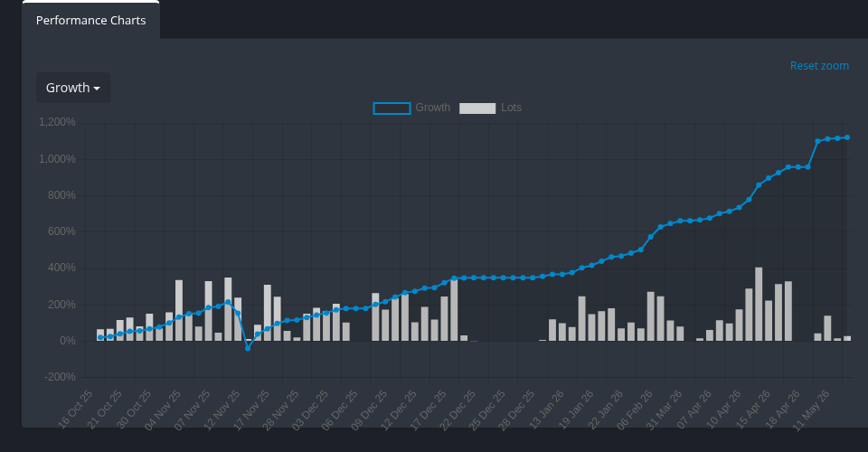The image size is (868, 452).
Task: Click the '25 Dec 25' date label
Action: (x=487, y=410)
